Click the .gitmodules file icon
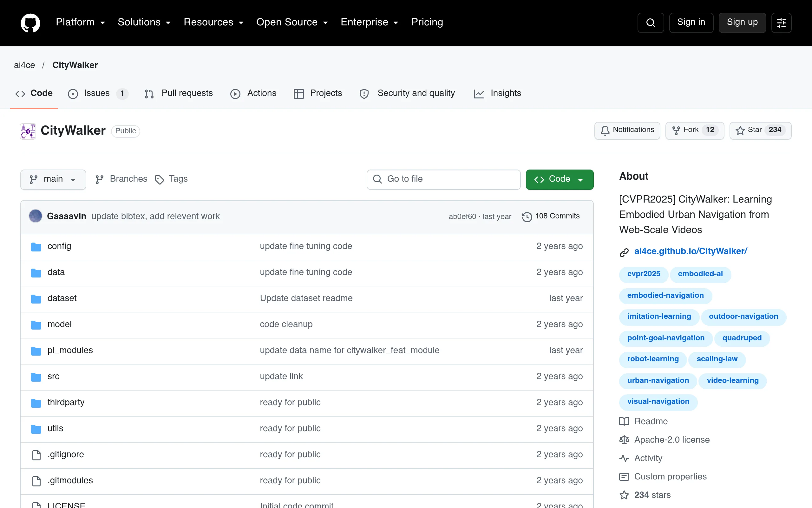812x508 pixels. click(x=36, y=481)
